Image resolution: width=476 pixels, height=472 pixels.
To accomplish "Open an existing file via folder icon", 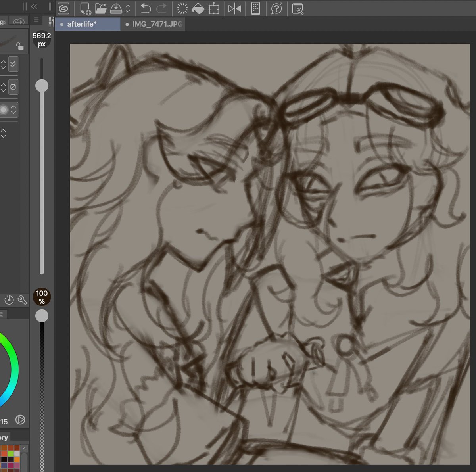I will point(101,8).
